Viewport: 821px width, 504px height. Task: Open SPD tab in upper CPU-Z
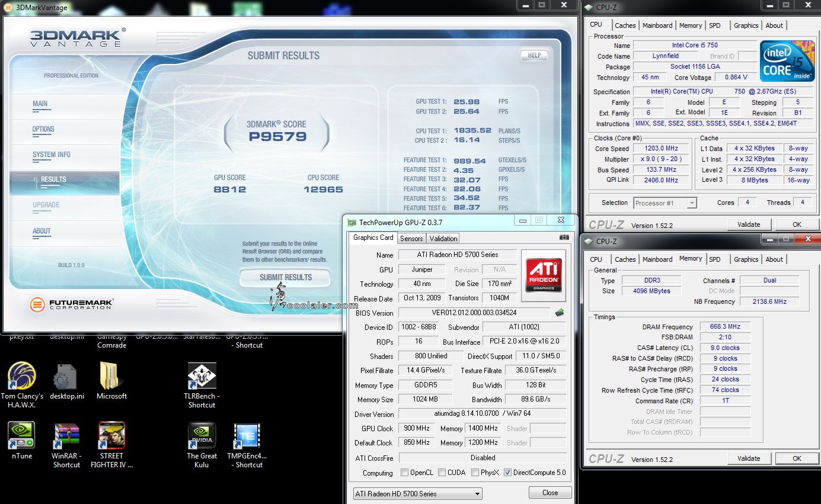pyautogui.click(x=715, y=25)
